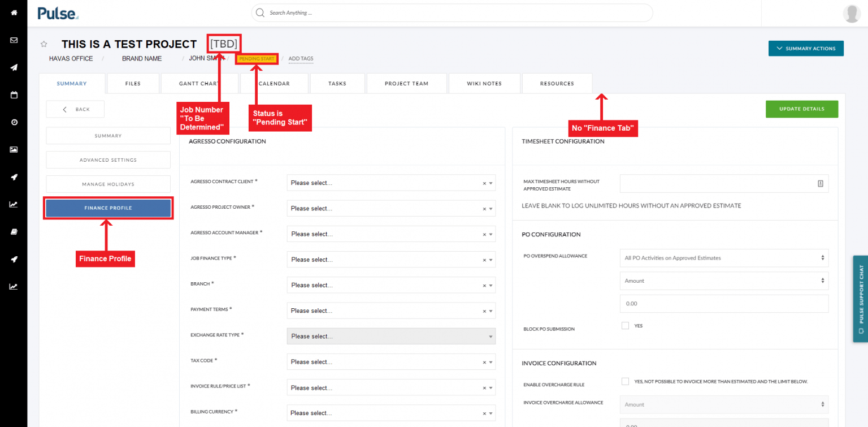
Task: Click the Update Details button
Action: point(802,109)
